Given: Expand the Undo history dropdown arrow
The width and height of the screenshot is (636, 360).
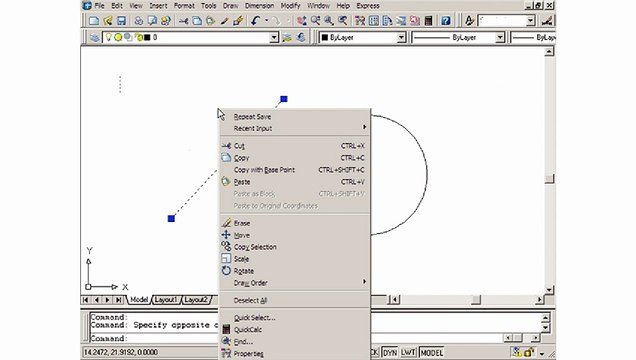Looking at the screenshot, I should pyautogui.click(x=266, y=21).
